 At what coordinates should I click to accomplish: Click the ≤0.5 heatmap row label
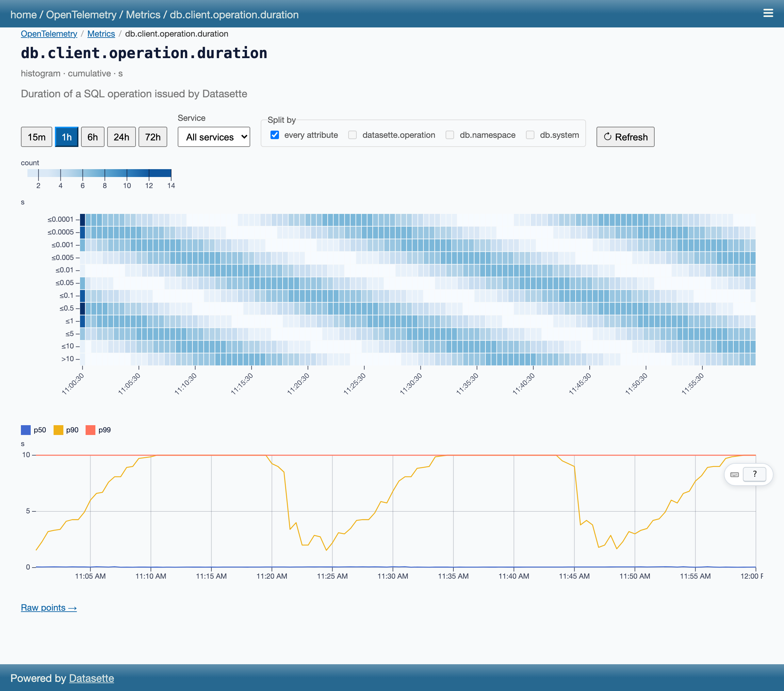click(x=66, y=308)
